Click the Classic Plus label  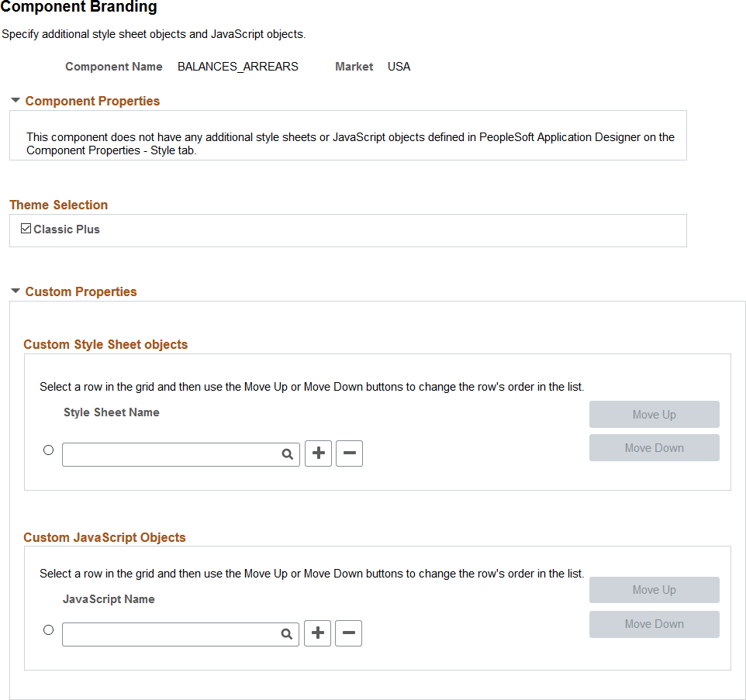click(67, 229)
